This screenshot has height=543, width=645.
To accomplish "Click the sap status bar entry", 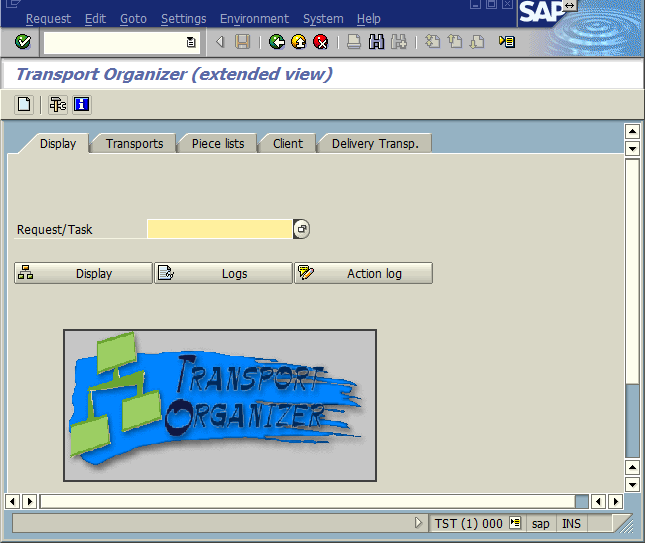I will pyautogui.click(x=541, y=524).
